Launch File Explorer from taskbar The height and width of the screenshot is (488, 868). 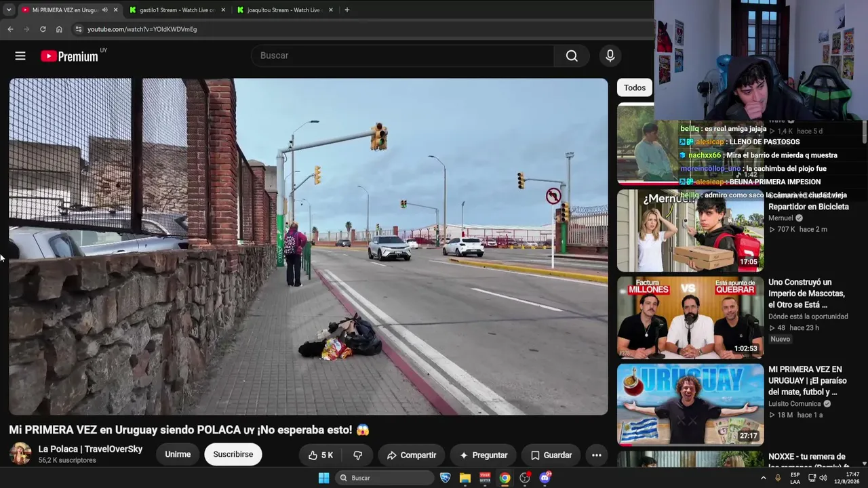465,478
